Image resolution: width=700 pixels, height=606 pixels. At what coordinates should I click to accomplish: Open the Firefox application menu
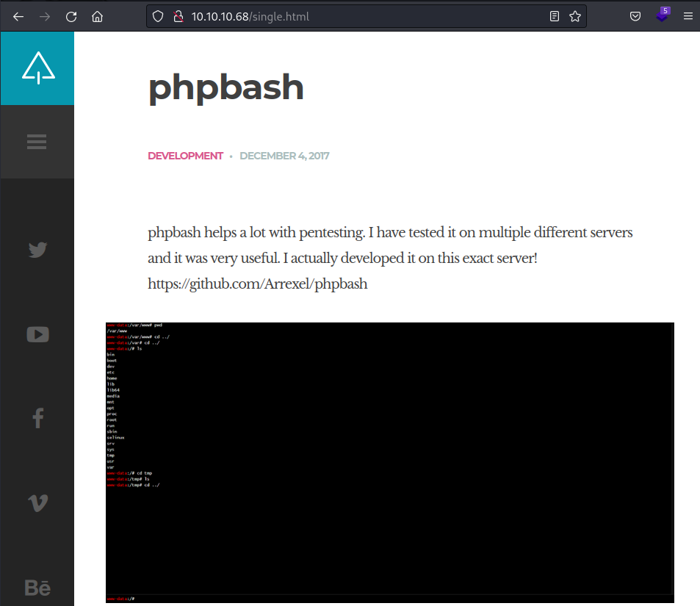688,16
